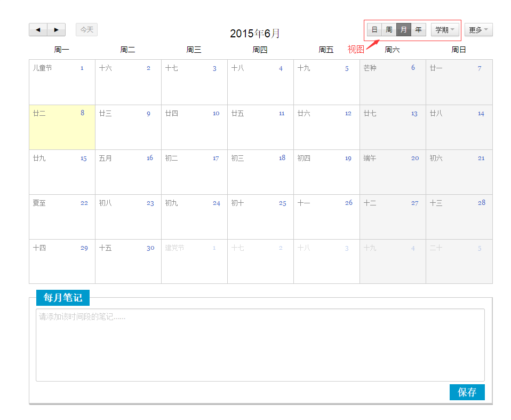511x420 pixels.
Task: Switch to 年 (year) view
Action: [419, 30]
